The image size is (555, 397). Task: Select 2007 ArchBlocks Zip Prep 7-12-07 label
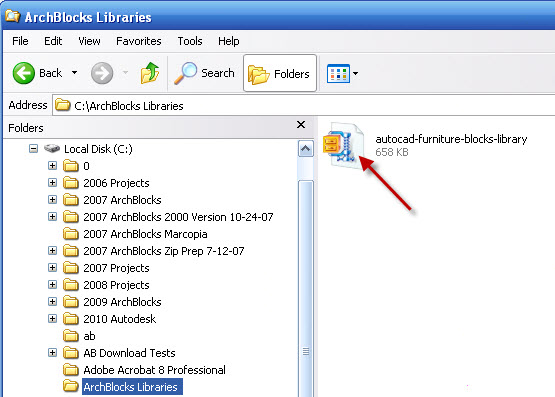point(164,251)
